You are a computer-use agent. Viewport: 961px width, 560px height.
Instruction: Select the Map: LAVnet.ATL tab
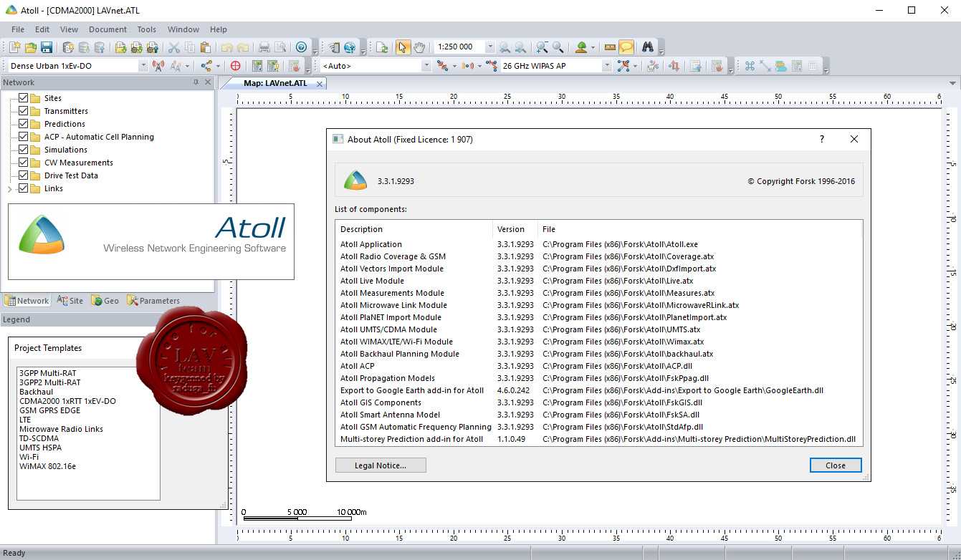274,83
